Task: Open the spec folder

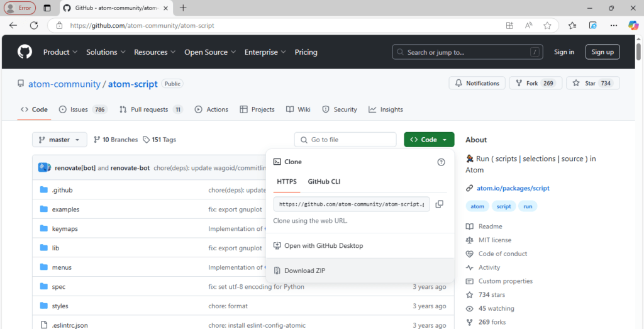Action: (58, 287)
